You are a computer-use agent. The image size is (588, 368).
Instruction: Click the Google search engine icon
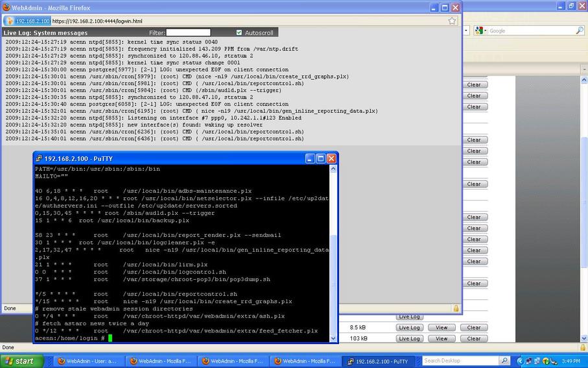pos(480,31)
